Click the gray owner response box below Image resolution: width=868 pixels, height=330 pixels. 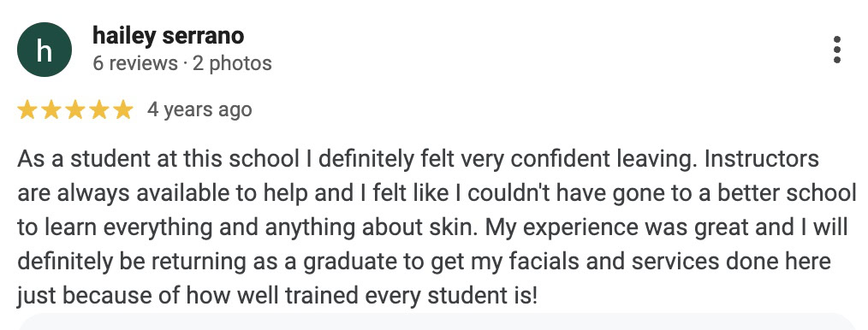click(437, 321)
